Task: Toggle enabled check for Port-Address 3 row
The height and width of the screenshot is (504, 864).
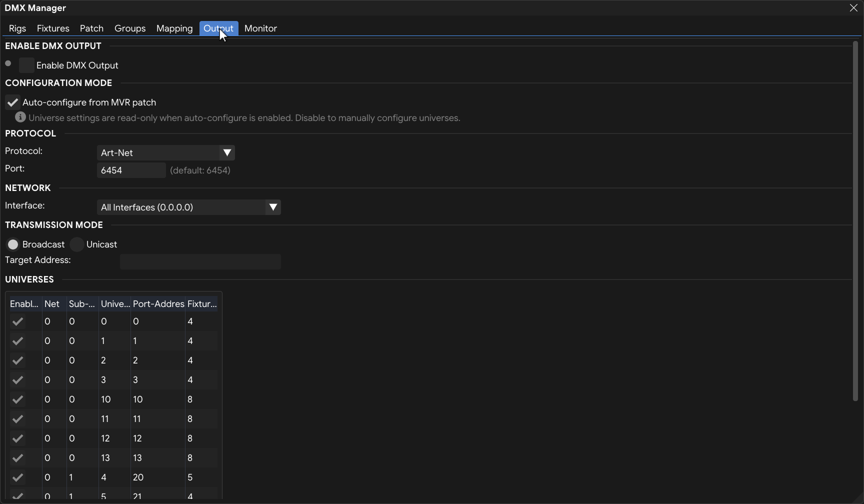Action: pos(17,380)
